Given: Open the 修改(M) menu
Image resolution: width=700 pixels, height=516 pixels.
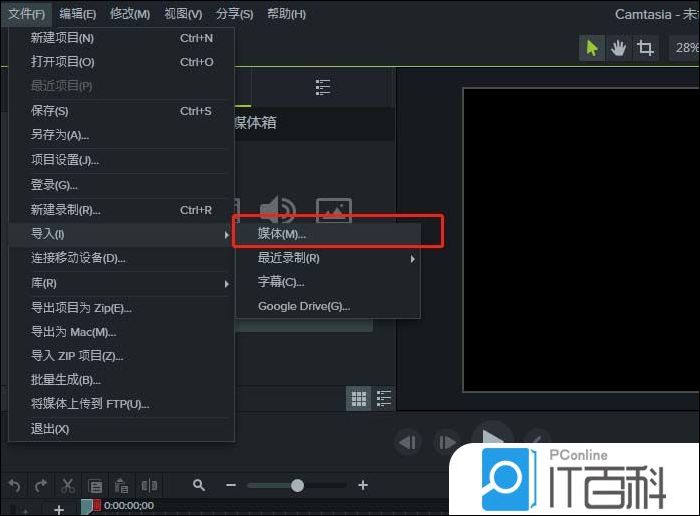Looking at the screenshot, I should 130,14.
